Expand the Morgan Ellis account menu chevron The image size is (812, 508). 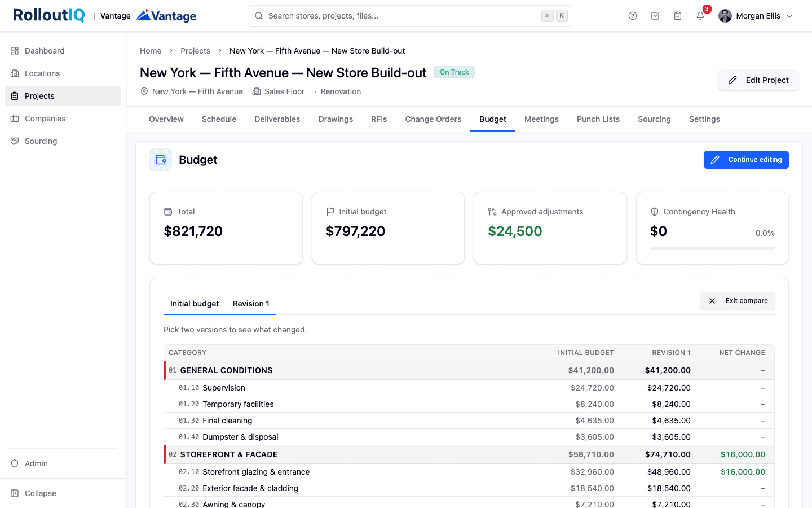tap(789, 16)
